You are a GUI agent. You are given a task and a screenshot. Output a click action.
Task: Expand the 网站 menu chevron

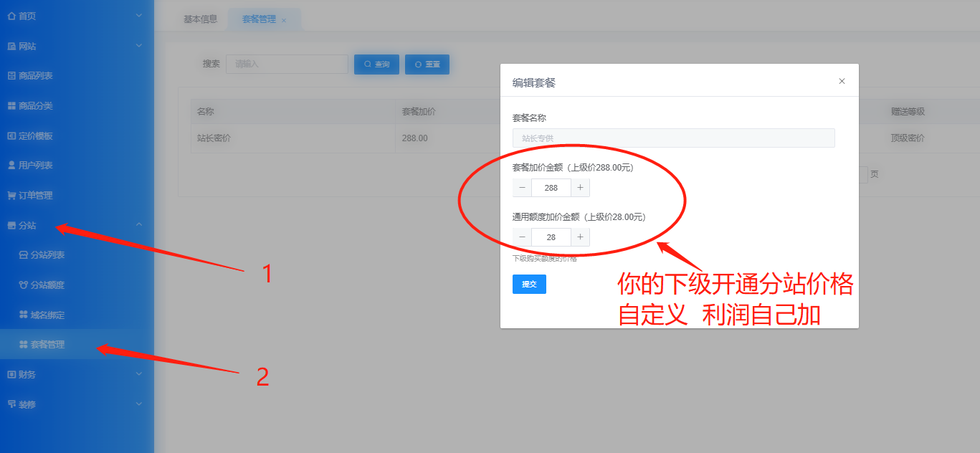(139, 46)
